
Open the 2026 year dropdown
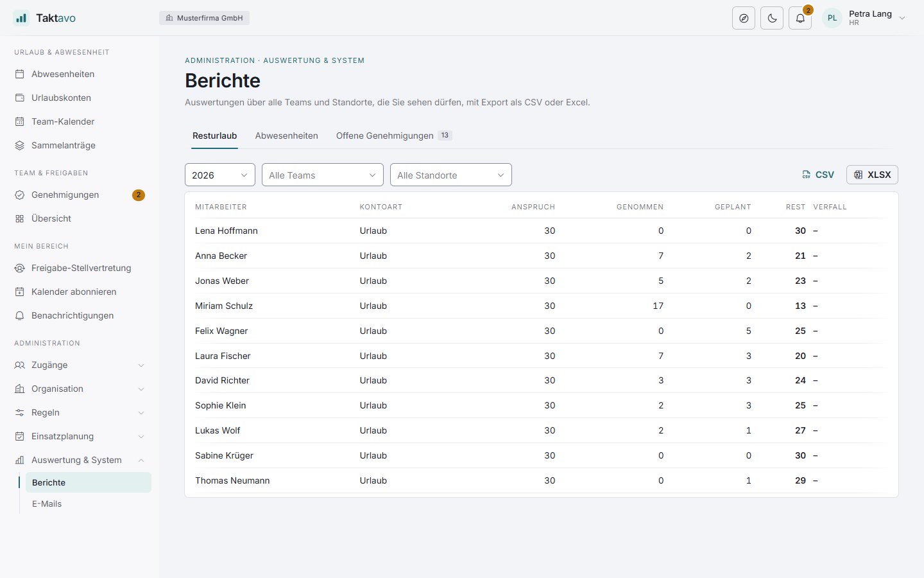(x=220, y=175)
